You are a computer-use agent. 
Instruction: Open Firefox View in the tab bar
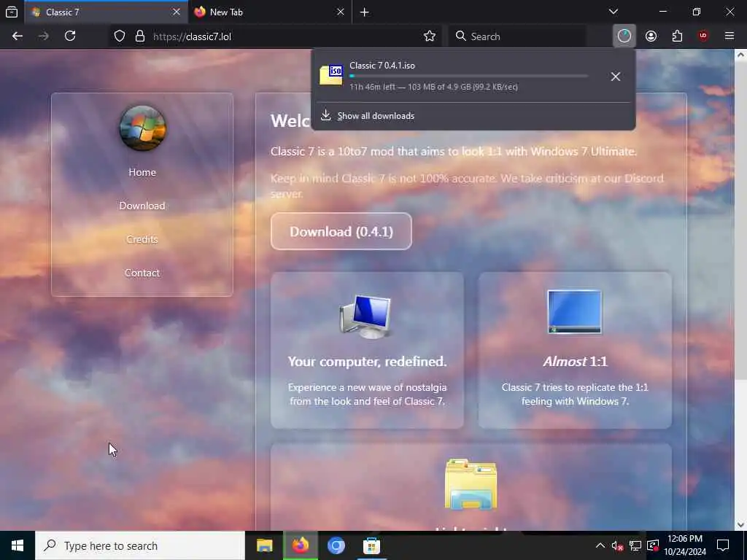click(12, 12)
